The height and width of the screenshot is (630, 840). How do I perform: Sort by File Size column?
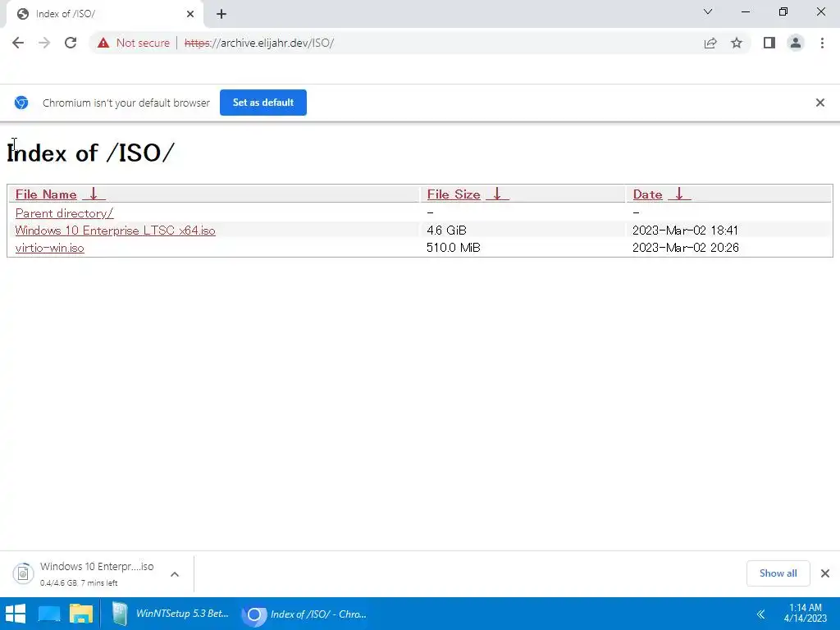454,194
